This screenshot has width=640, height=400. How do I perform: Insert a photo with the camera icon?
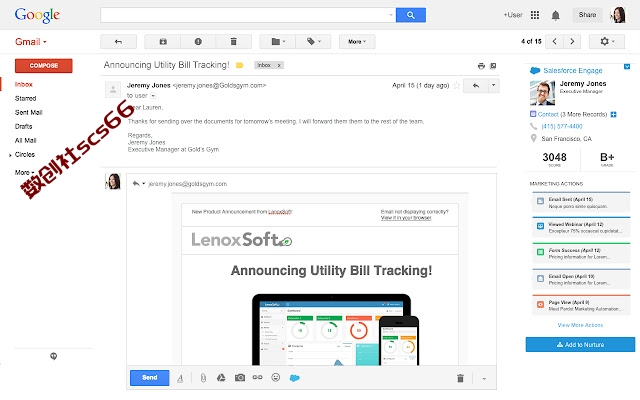point(240,378)
